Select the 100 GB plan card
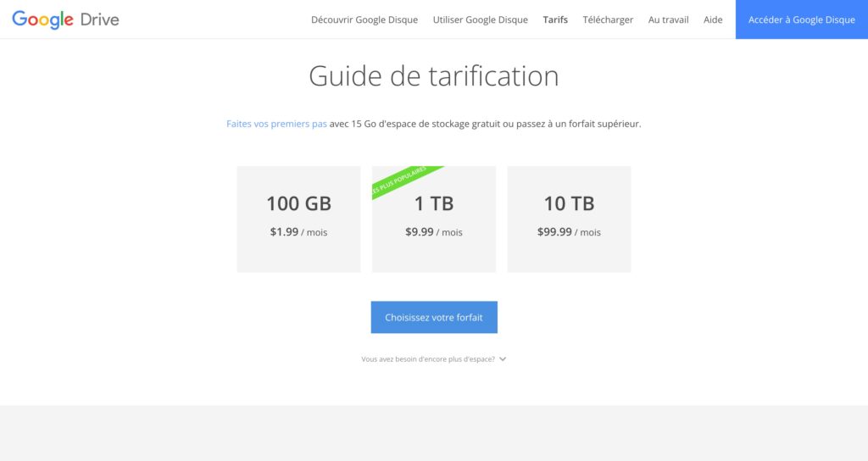868x461 pixels. [x=299, y=219]
